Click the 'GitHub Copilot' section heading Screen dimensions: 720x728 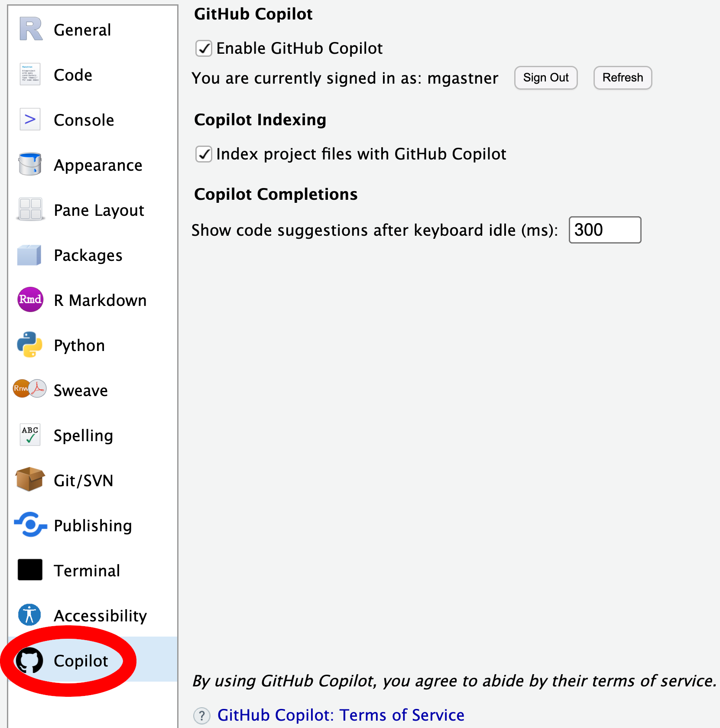253,14
